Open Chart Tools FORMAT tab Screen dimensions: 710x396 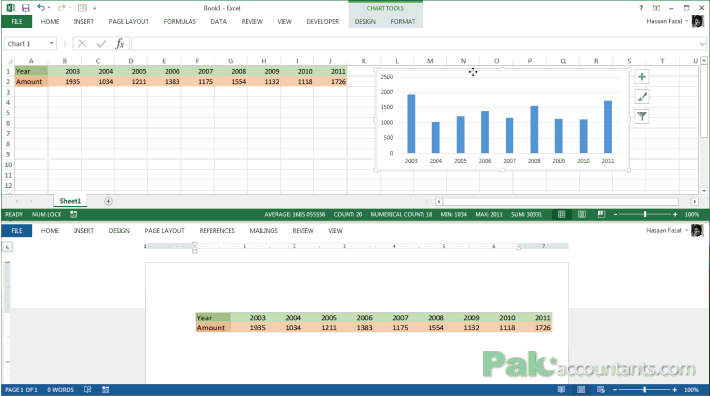(403, 21)
